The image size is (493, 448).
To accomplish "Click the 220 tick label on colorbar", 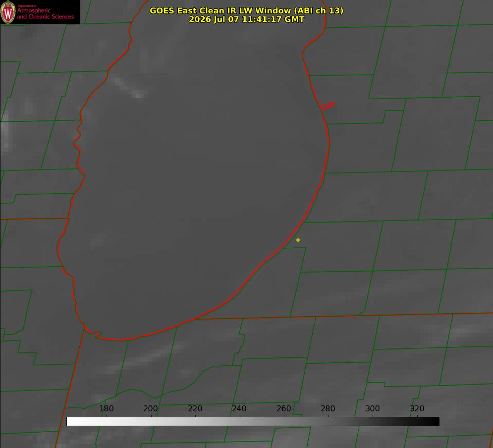I will coord(195,408).
